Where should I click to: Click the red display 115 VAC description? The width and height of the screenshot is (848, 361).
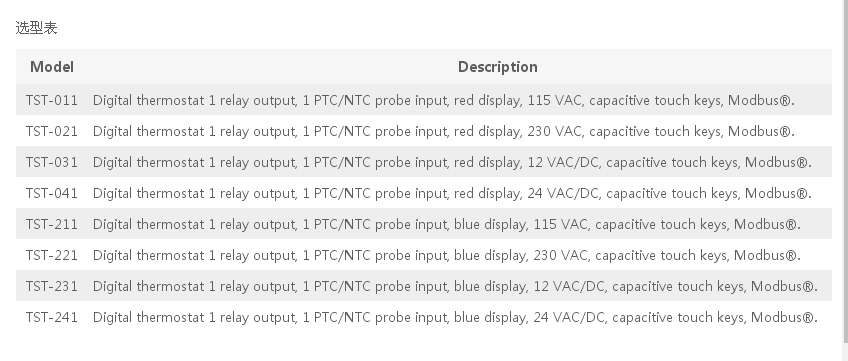[x=443, y=101]
